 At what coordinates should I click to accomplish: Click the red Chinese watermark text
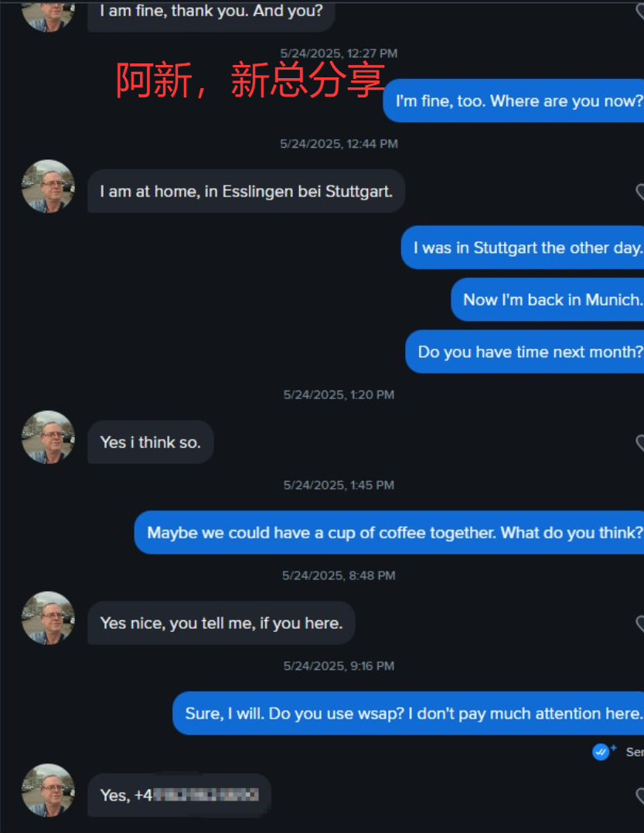pos(250,80)
